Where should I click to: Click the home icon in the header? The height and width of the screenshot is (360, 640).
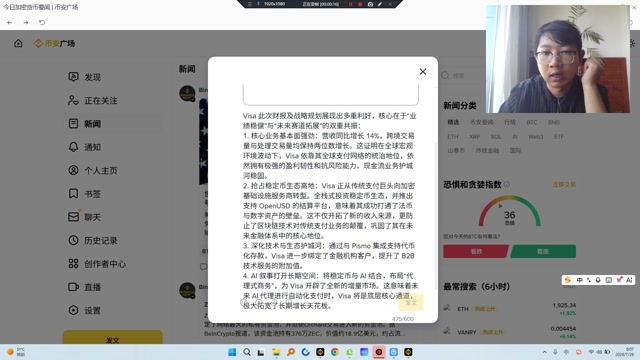click(x=18, y=43)
